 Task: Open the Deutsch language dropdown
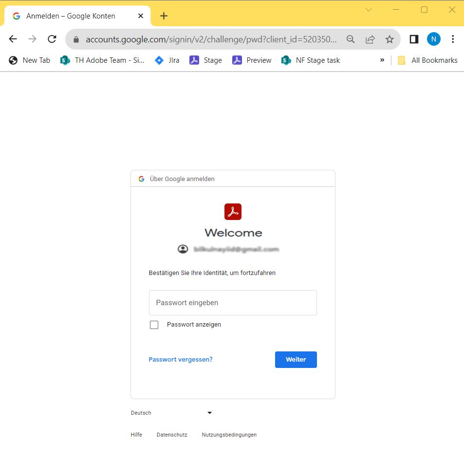[x=171, y=412]
